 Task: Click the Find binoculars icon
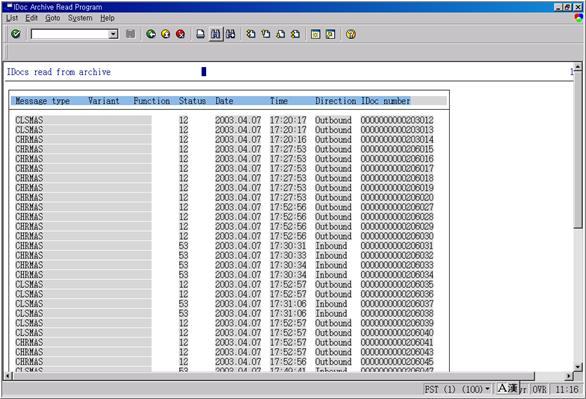(215, 34)
